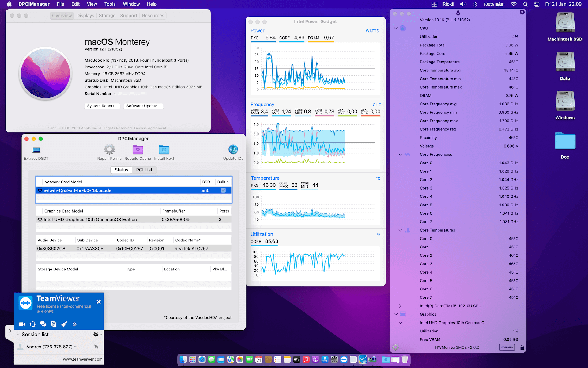Screen dimensions: 588x368
Task: Click the Software Update... button
Action: [143, 106]
